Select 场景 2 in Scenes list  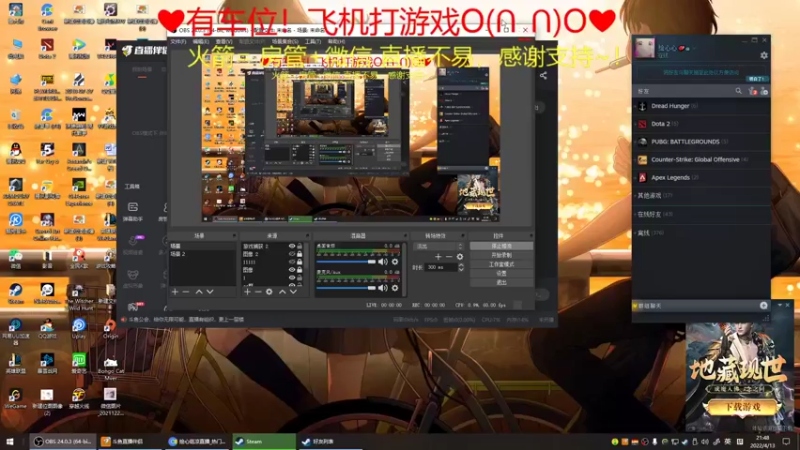click(x=202, y=254)
